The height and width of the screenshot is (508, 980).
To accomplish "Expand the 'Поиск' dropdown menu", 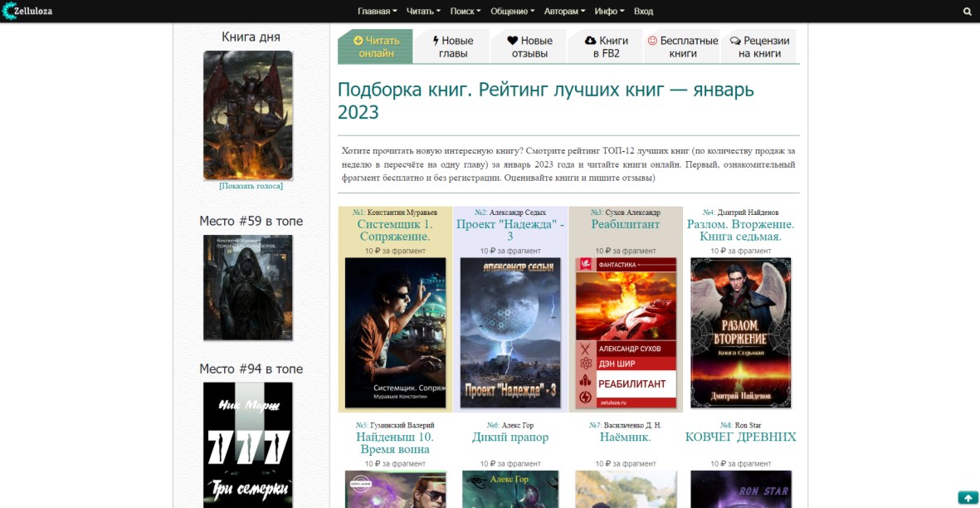I will [466, 12].
